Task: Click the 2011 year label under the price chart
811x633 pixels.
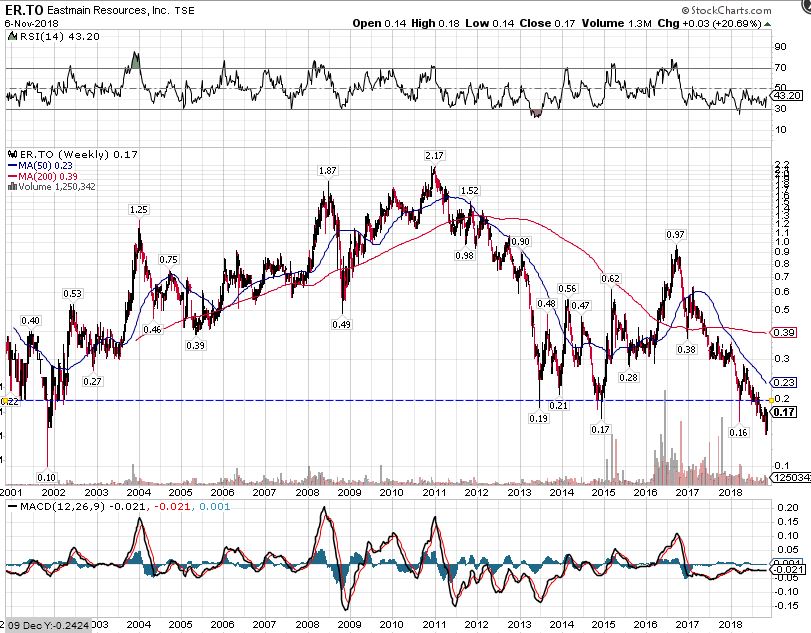Action: [x=434, y=492]
